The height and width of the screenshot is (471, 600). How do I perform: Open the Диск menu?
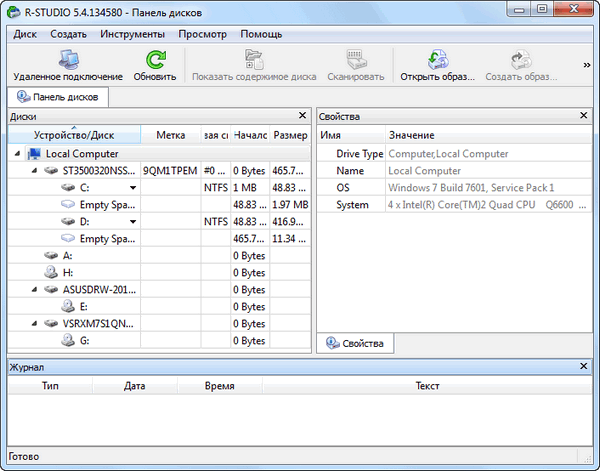pos(26,33)
